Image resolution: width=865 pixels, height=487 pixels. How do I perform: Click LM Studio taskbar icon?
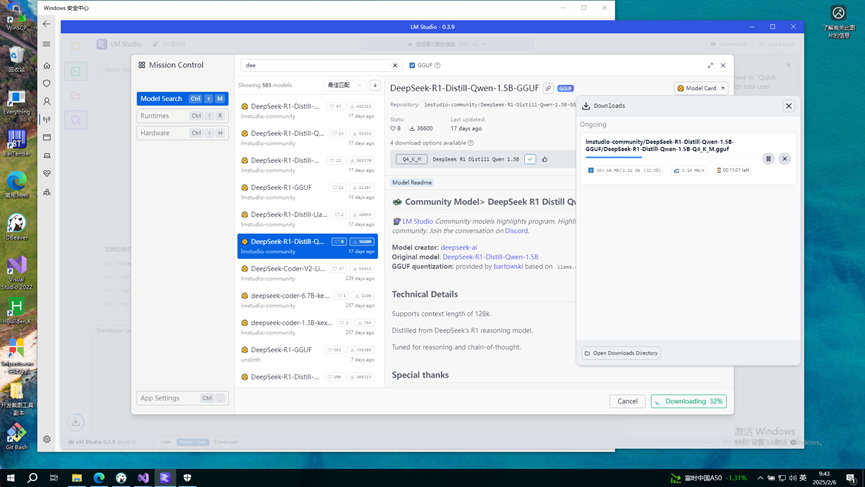[165, 478]
